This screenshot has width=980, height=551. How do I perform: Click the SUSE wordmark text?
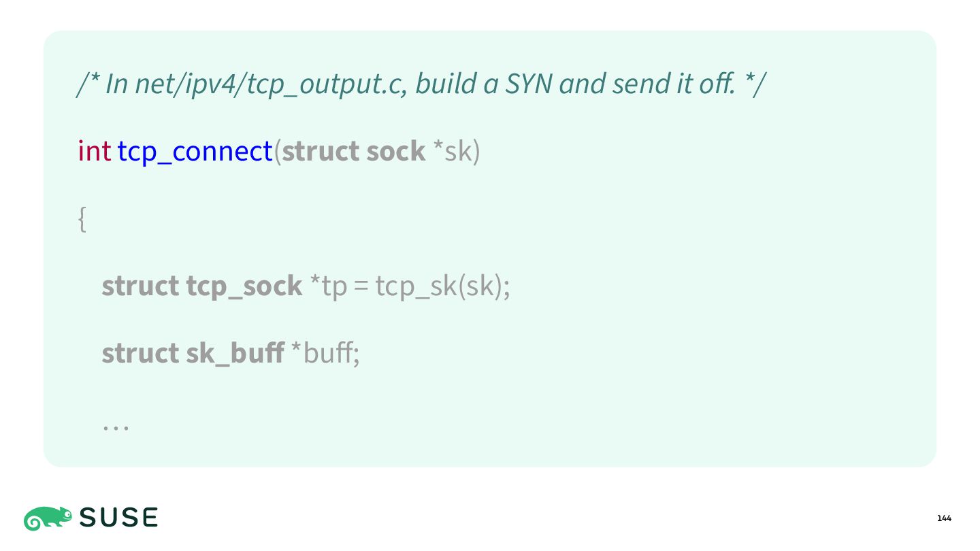coord(119,518)
